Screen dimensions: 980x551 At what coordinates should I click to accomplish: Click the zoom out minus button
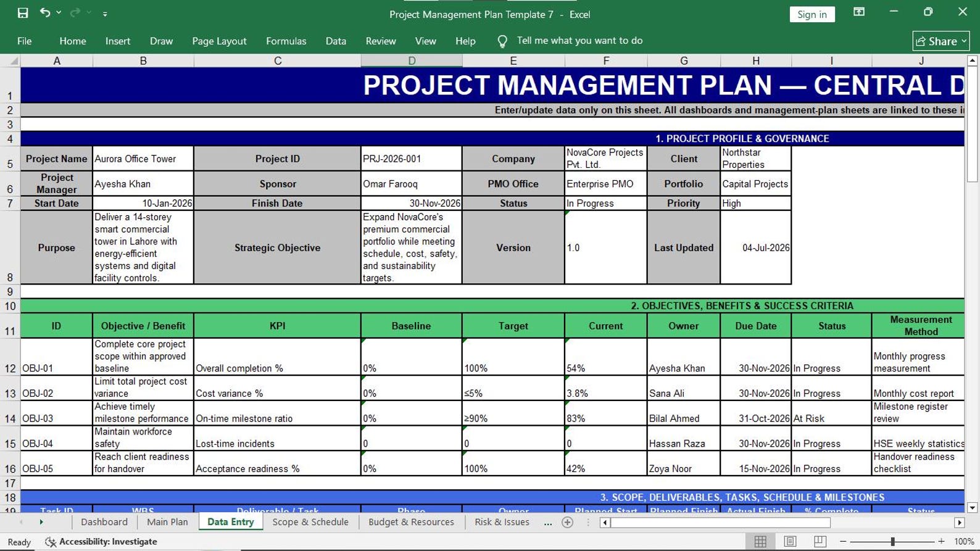pyautogui.click(x=843, y=542)
